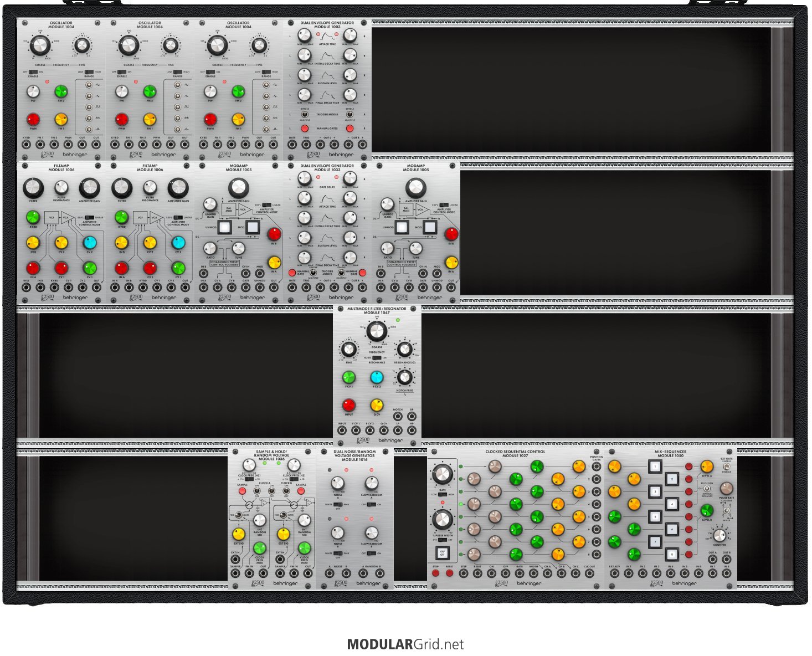Image resolution: width=812 pixels, height=656 pixels.
Task: Click the 'CLOCKED SEQUENTIAL CONTROL MODULE 1027' title
Action: (515, 454)
